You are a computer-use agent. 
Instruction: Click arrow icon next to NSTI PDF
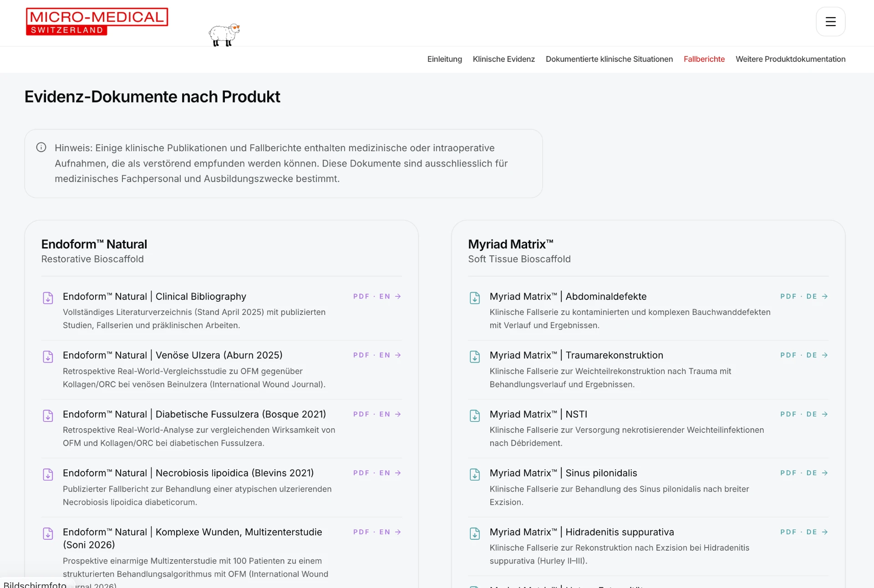click(825, 414)
